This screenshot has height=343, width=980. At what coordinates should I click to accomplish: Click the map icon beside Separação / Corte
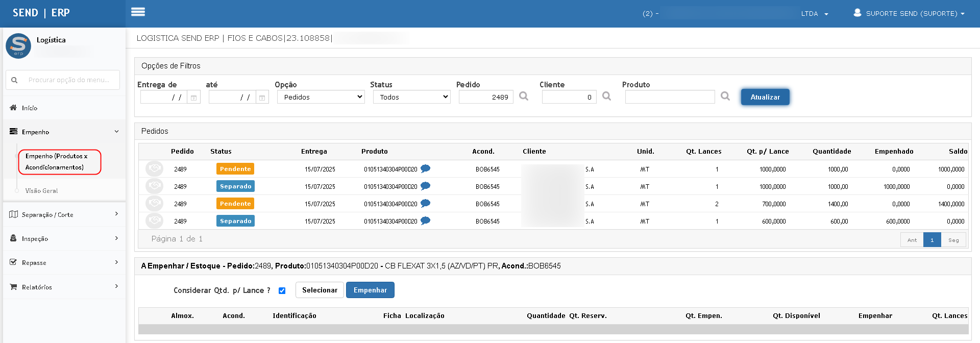point(13,214)
